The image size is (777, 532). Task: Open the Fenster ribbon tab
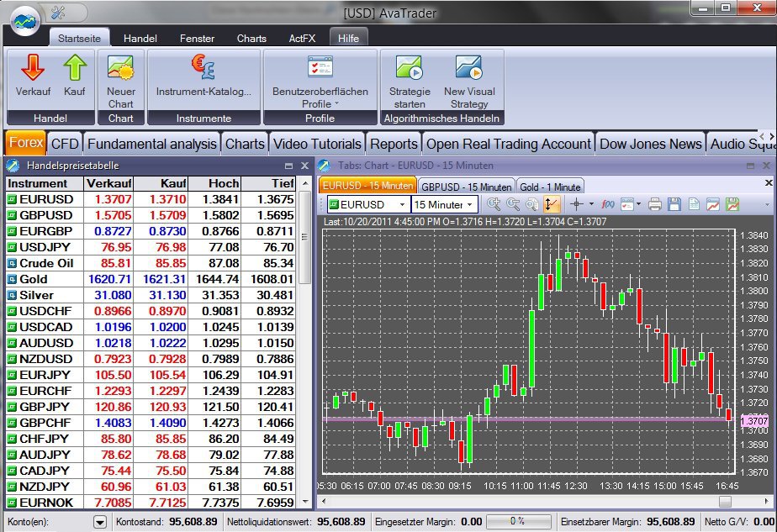pos(198,38)
